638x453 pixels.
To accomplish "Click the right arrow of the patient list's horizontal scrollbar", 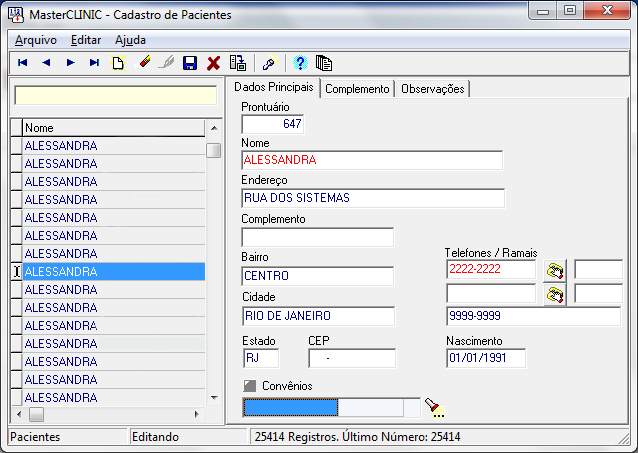I will point(197,414).
